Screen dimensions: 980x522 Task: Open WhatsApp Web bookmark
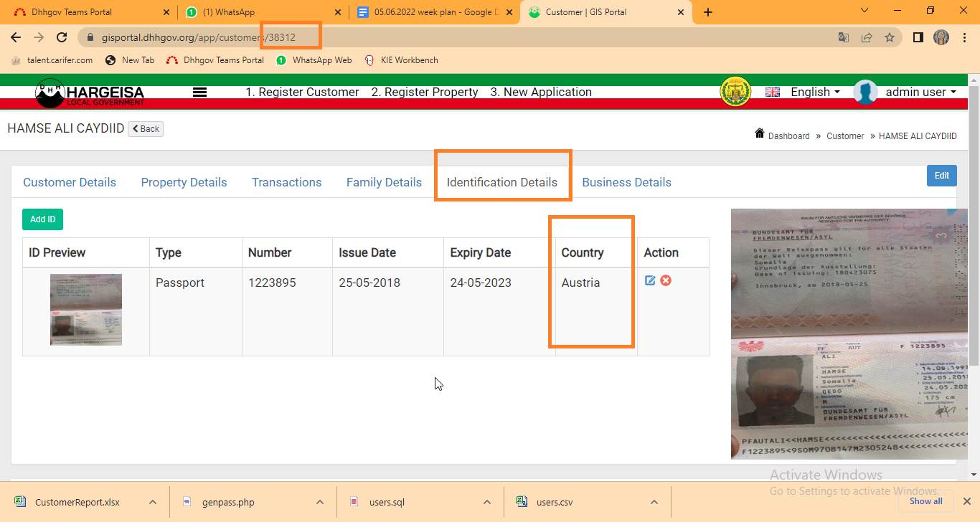[314, 60]
